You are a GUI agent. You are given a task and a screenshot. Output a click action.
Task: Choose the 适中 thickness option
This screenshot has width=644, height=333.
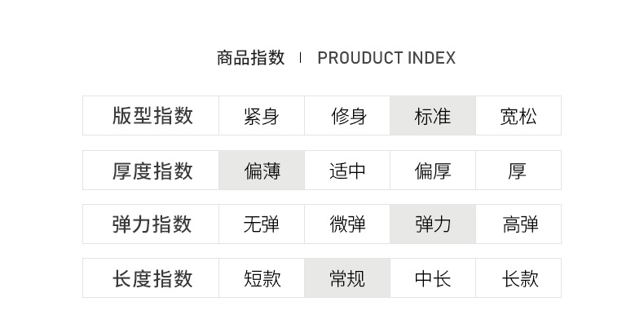coord(347,171)
